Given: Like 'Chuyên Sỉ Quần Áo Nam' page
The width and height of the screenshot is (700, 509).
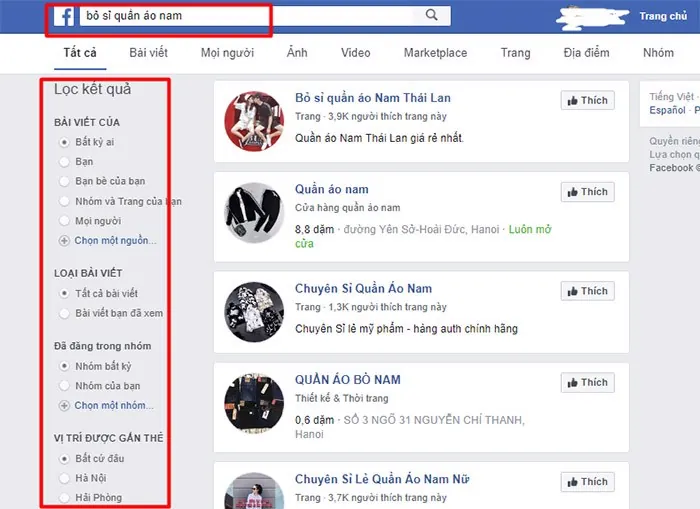Looking at the screenshot, I should click(588, 291).
